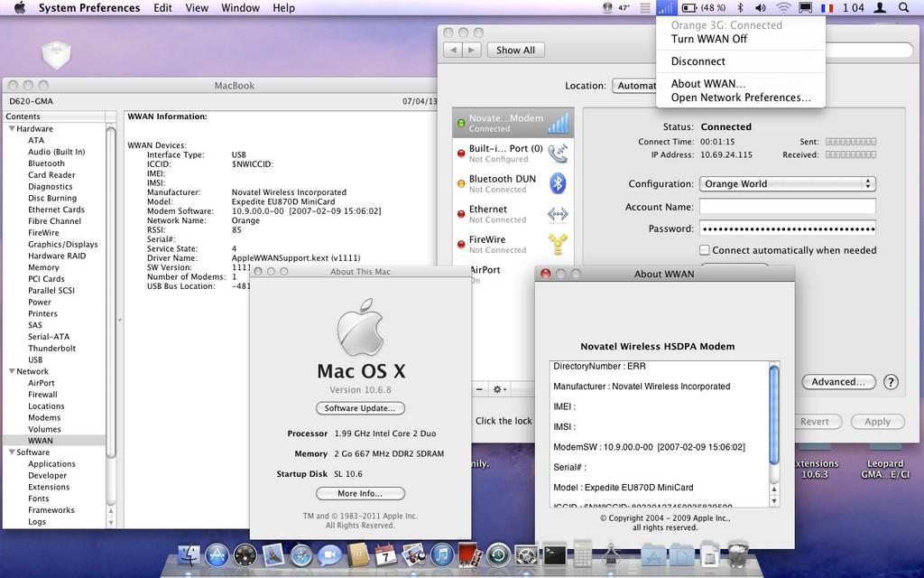
Task: Open Terminal from the Dock
Action: [x=554, y=555]
